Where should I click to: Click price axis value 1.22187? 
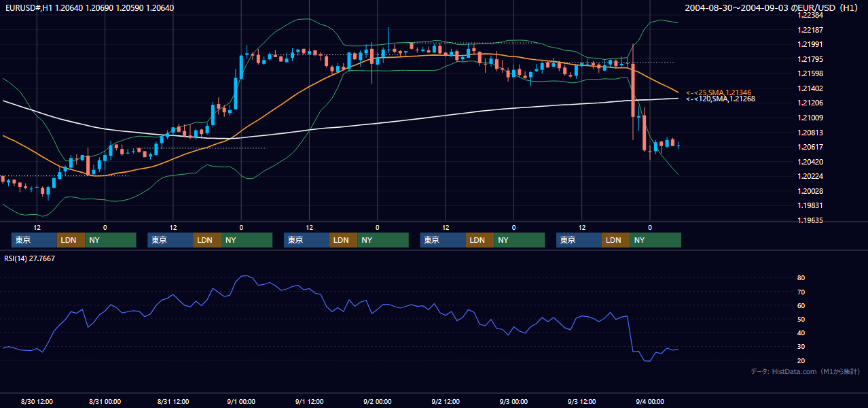811,30
